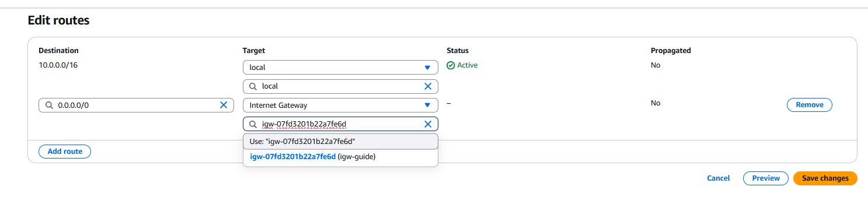Clear the 0.0.0.0/0 destination field
868x211 pixels.
pyautogui.click(x=223, y=105)
